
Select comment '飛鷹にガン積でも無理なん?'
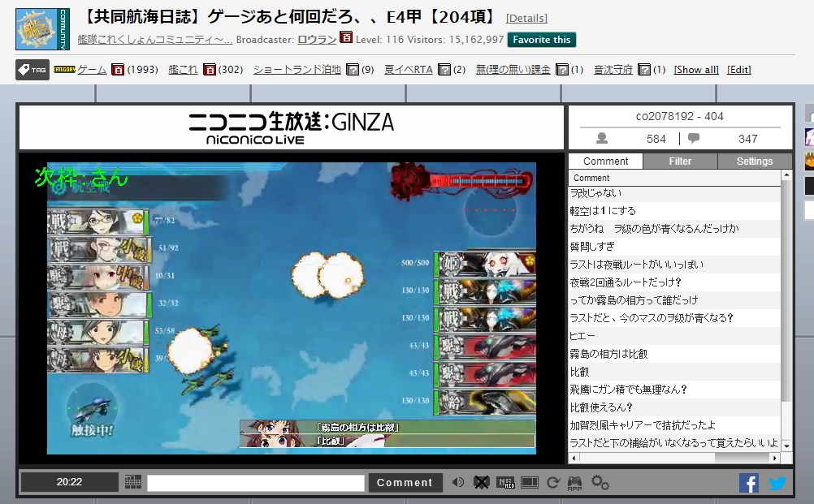675,390
